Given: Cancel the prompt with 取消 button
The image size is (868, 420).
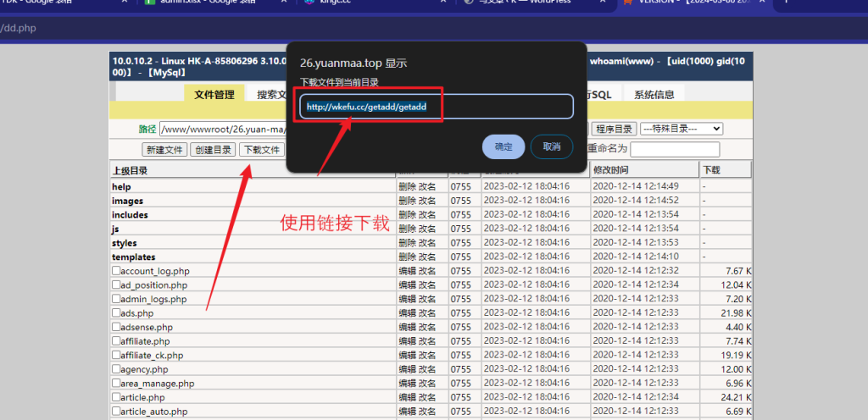Looking at the screenshot, I should click(x=552, y=146).
